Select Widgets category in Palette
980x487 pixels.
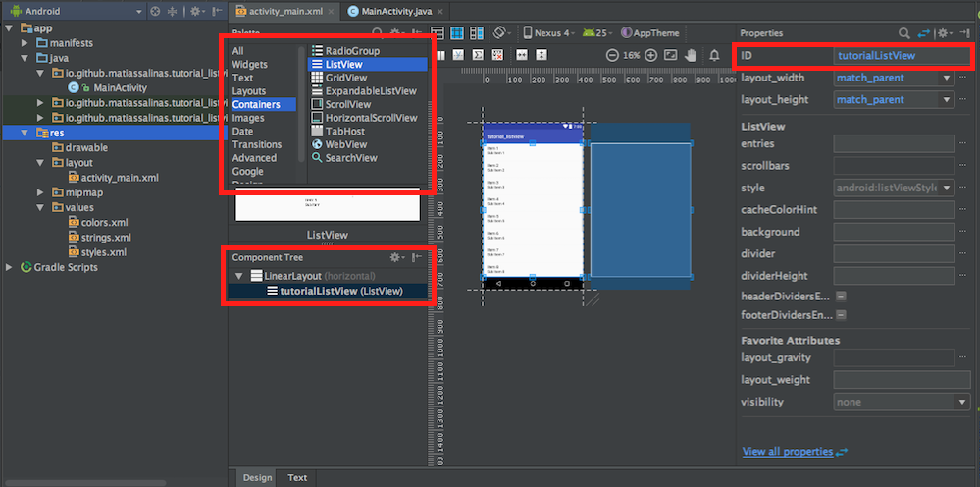coord(248,64)
